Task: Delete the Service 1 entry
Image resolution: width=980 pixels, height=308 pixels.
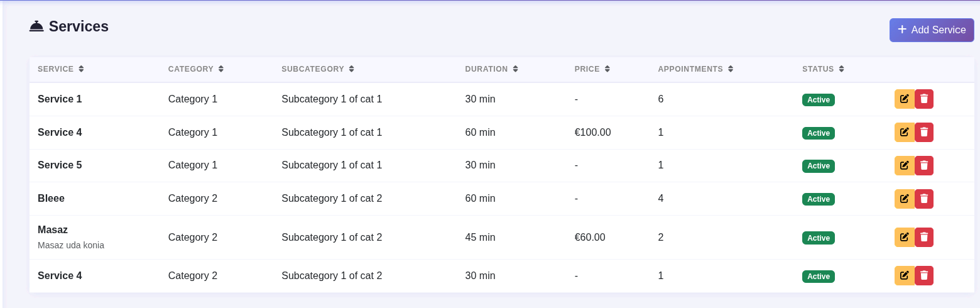Action: 924,99
